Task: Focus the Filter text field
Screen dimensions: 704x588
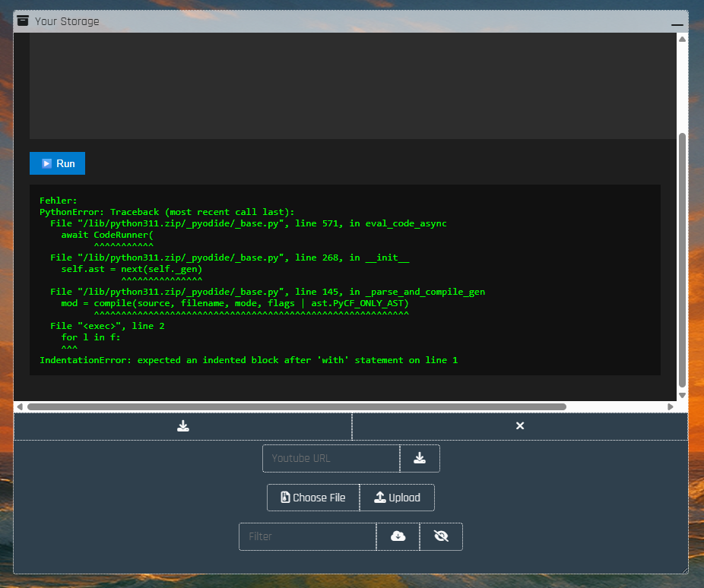Action: (x=308, y=536)
